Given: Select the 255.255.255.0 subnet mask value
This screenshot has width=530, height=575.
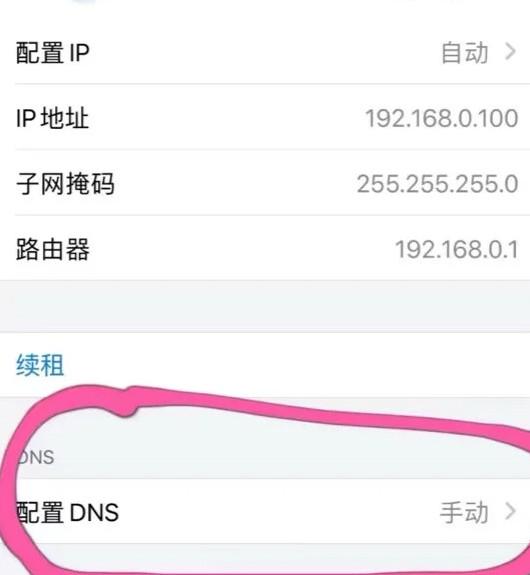Looking at the screenshot, I should (438, 184).
